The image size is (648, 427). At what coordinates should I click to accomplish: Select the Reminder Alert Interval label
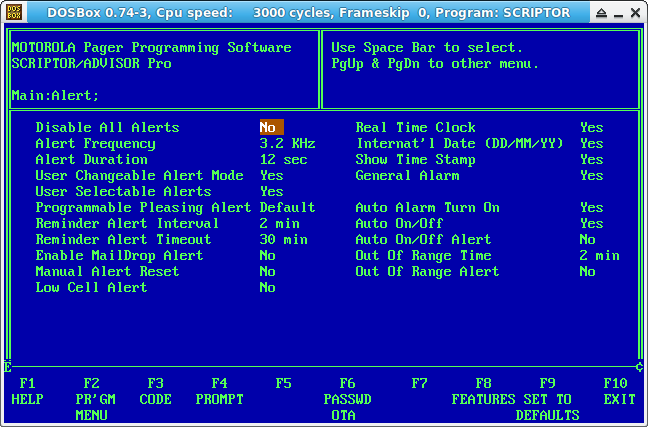127,224
